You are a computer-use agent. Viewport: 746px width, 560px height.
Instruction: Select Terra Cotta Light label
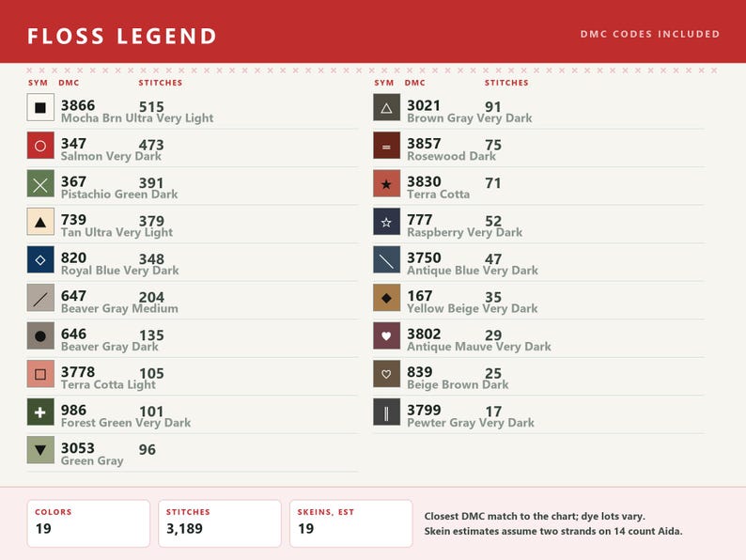coord(108,384)
